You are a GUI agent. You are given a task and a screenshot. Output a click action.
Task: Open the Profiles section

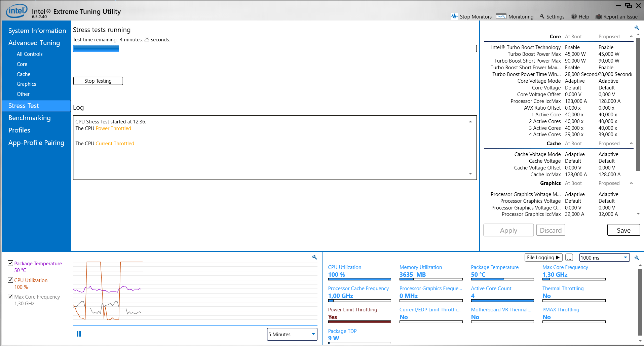pos(19,130)
